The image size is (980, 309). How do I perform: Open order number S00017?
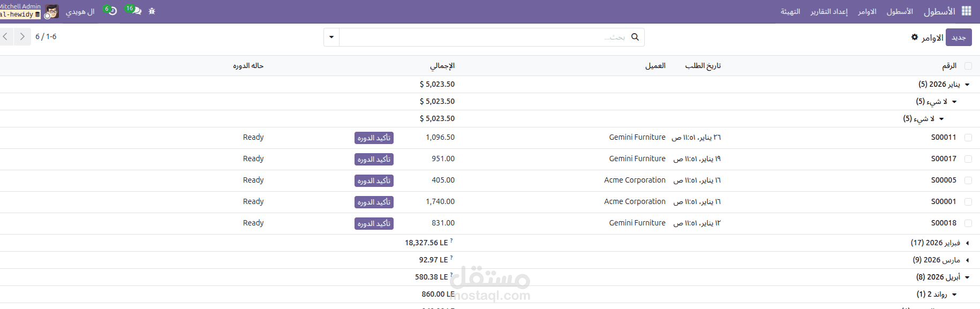(x=944, y=159)
